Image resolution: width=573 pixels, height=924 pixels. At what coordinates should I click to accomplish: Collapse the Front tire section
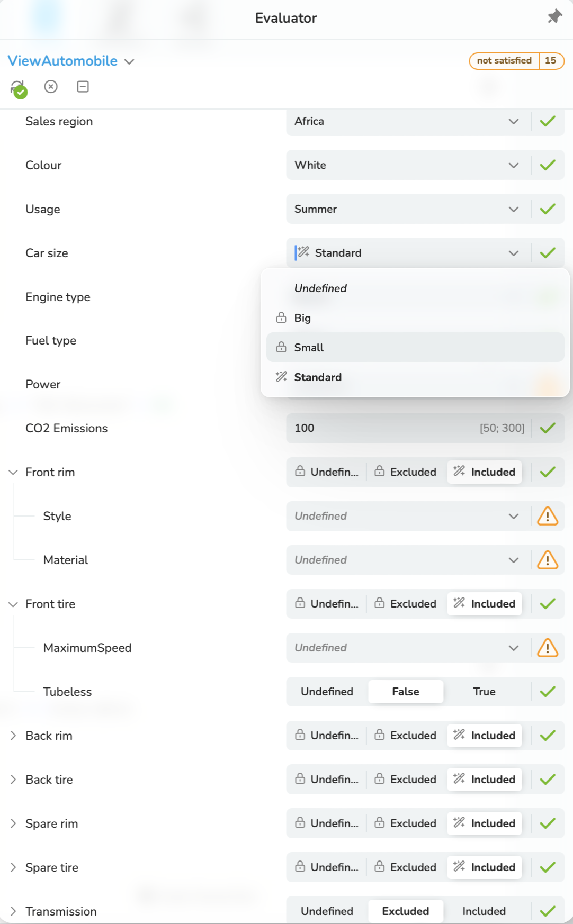pyautogui.click(x=13, y=604)
